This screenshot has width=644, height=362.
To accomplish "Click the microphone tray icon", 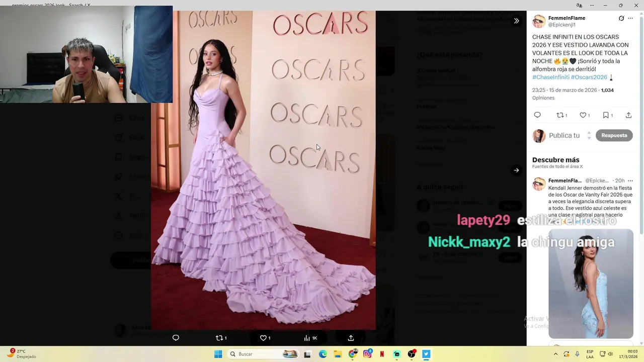I will pos(577,354).
